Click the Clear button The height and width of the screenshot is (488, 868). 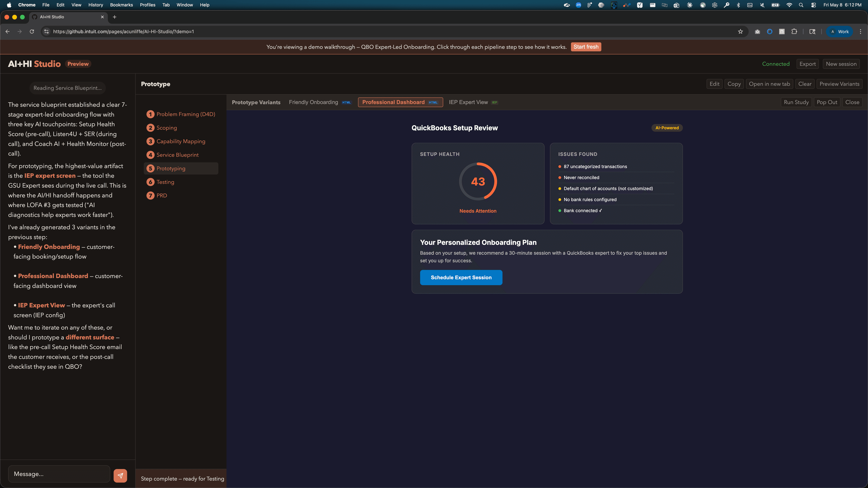[805, 84]
